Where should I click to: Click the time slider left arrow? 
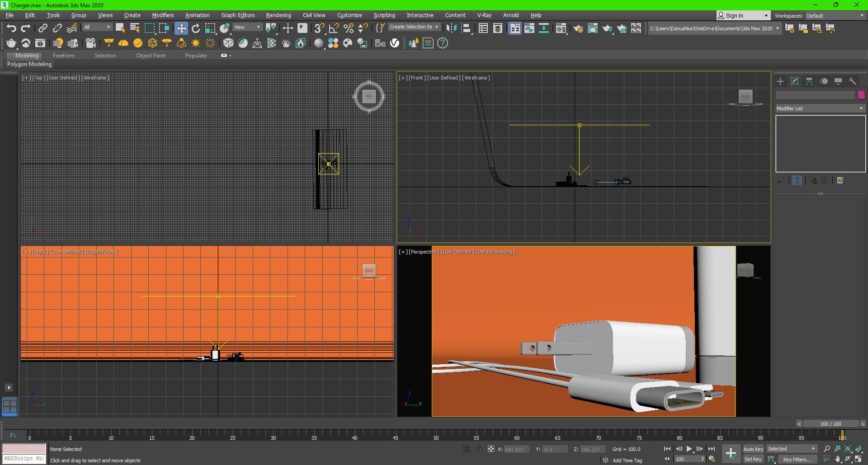[799, 424]
